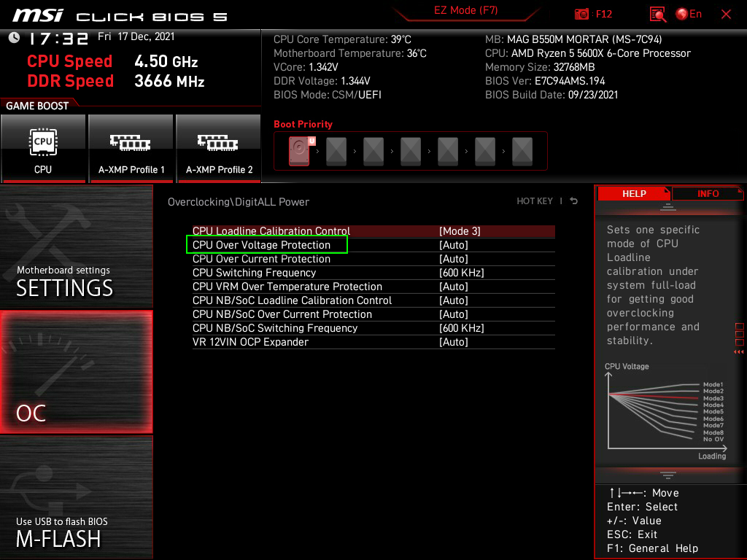Close the BIOS with the red X
The image size is (747, 560).
point(726,15)
